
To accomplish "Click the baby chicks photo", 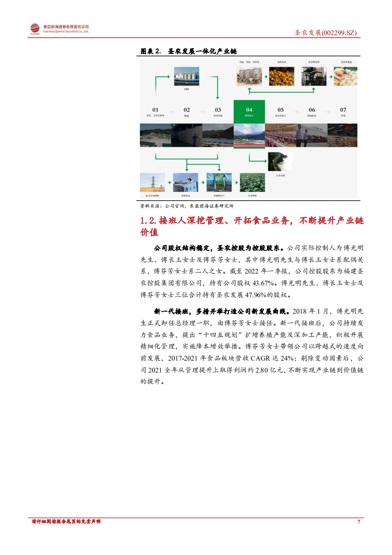I will pyautogui.click(x=346, y=77).
